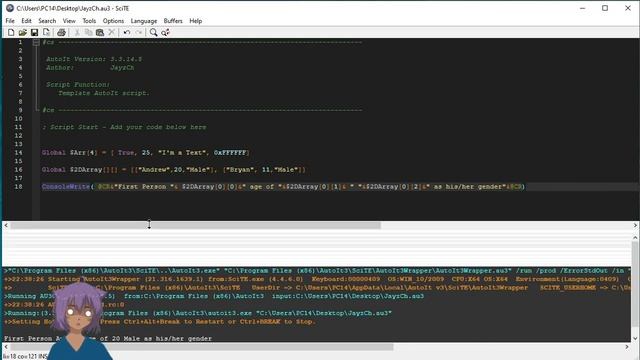Click the Template AutoIt script comment

[104, 93]
